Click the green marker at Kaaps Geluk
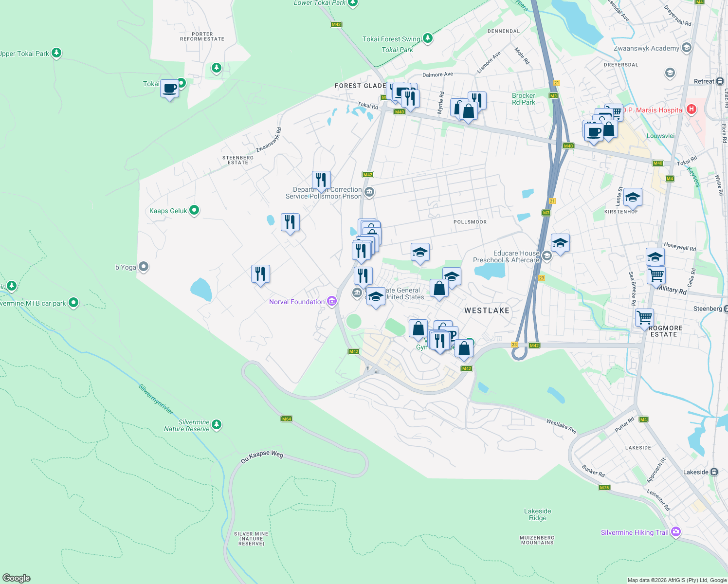728x584 pixels. [x=194, y=210]
